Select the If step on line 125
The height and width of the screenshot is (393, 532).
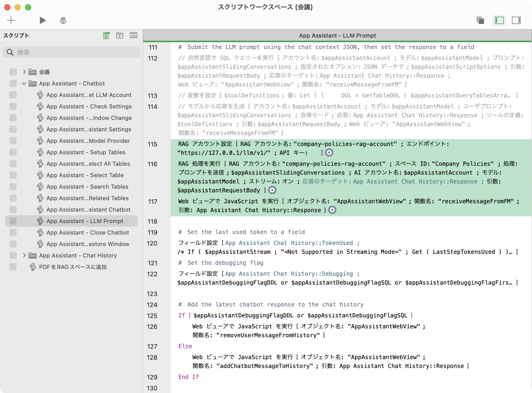coord(295,316)
